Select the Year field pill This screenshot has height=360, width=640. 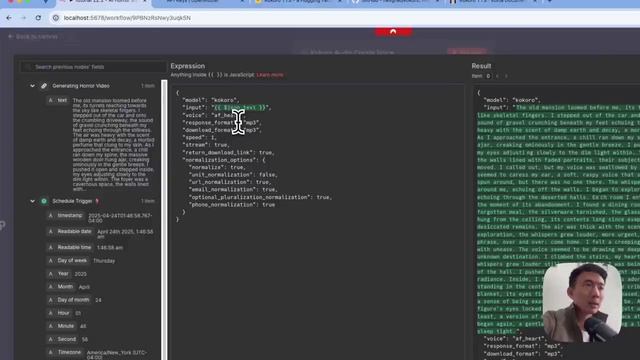59,273
